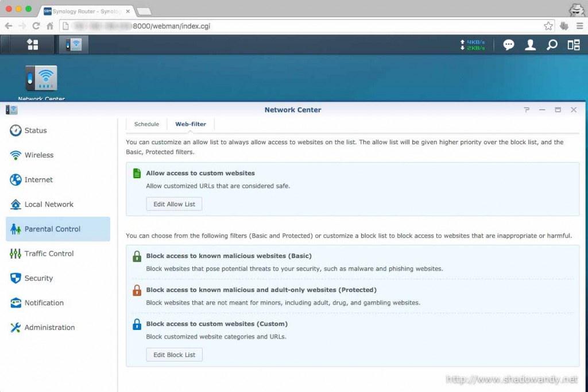
Task: Select the Basic malicious websites filter
Action: pos(229,256)
